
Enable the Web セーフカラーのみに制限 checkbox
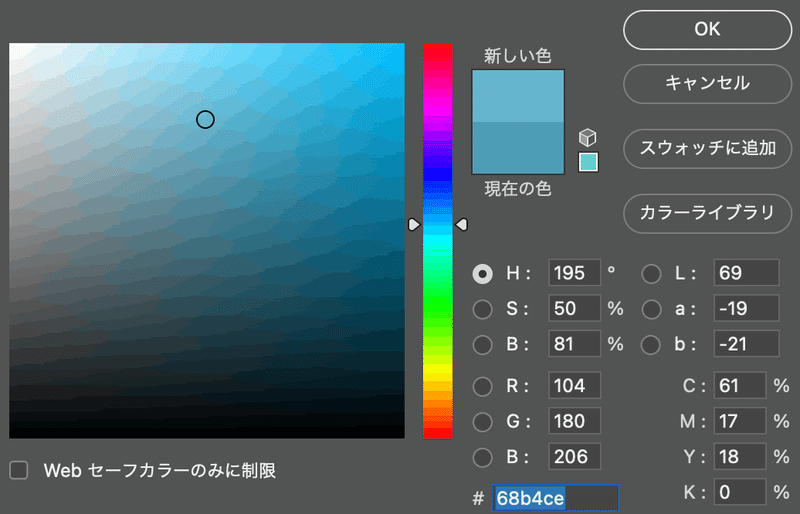point(19,470)
